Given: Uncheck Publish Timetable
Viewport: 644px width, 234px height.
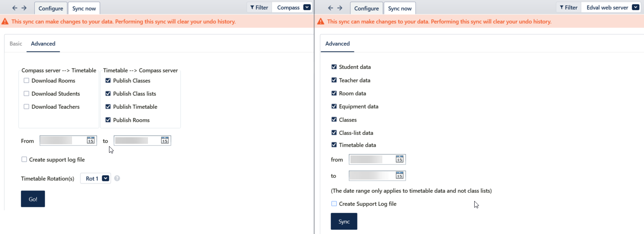Looking at the screenshot, I should tap(108, 107).
